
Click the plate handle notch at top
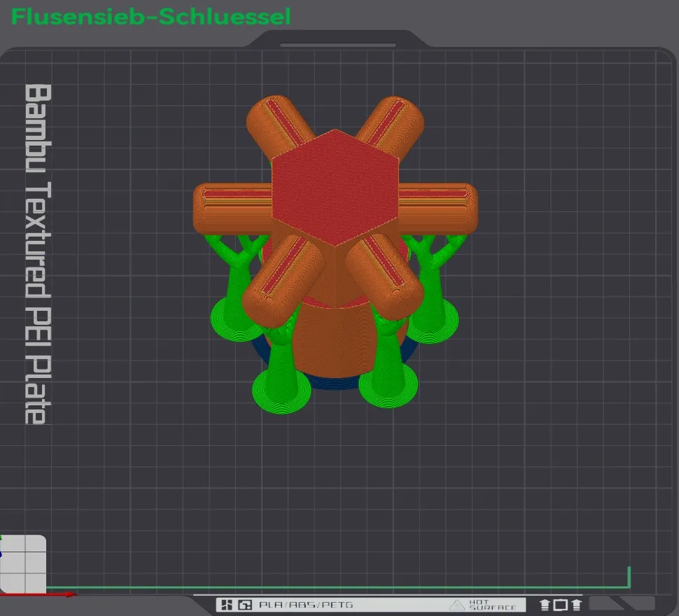coord(337,45)
